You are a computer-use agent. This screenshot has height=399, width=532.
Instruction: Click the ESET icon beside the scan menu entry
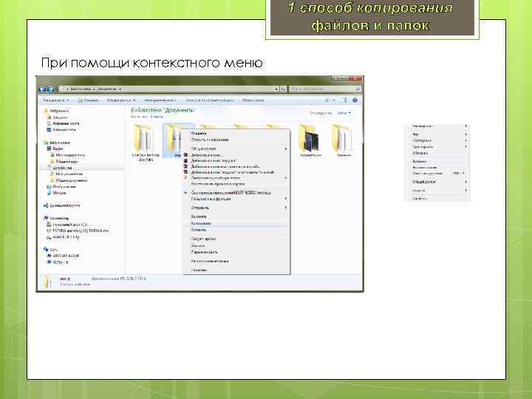click(185, 192)
